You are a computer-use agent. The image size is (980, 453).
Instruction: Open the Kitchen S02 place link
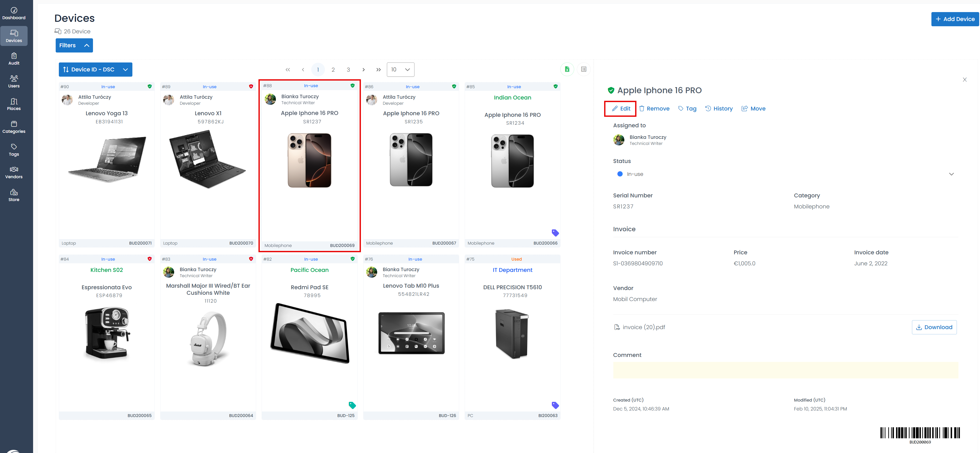point(107,270)
